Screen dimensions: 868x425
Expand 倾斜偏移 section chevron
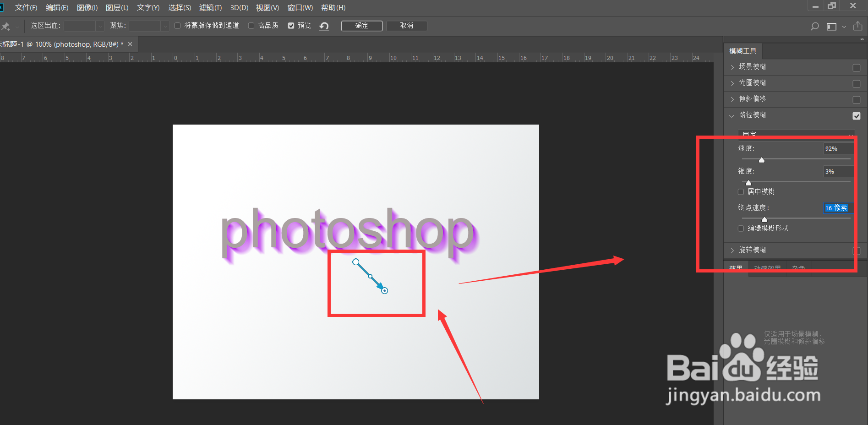coord(732,99)
